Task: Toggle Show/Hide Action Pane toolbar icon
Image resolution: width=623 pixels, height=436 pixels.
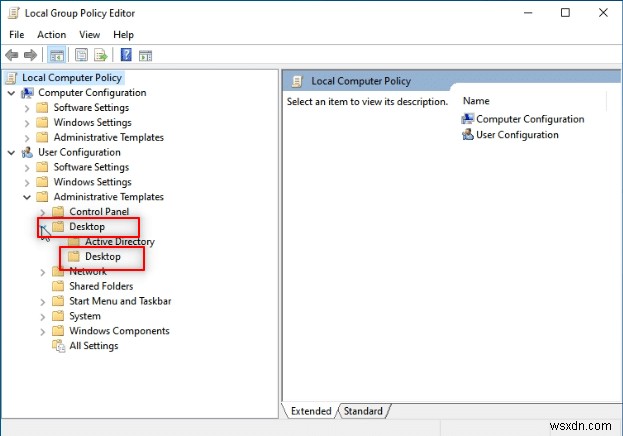Action: [x=145, y=56]
